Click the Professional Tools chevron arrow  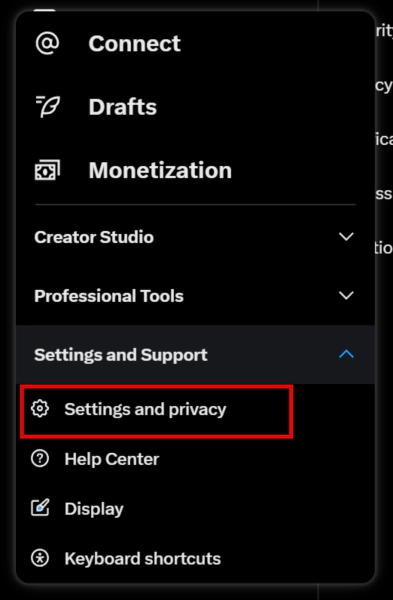click(x=346, y=295)
